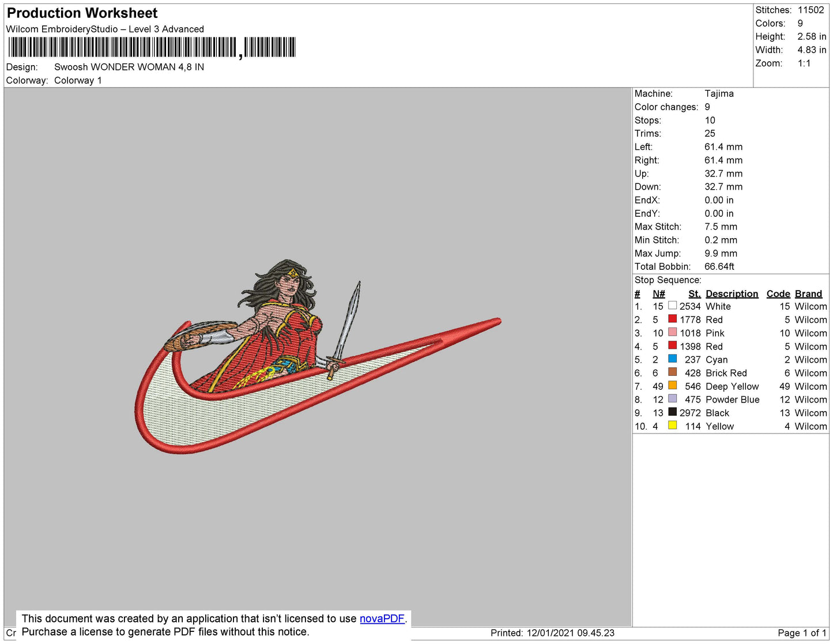The width and height of the screenshot is (833, 644).
Task: Pick the Cyan thread color swatch
Action: tap(672, 359)
